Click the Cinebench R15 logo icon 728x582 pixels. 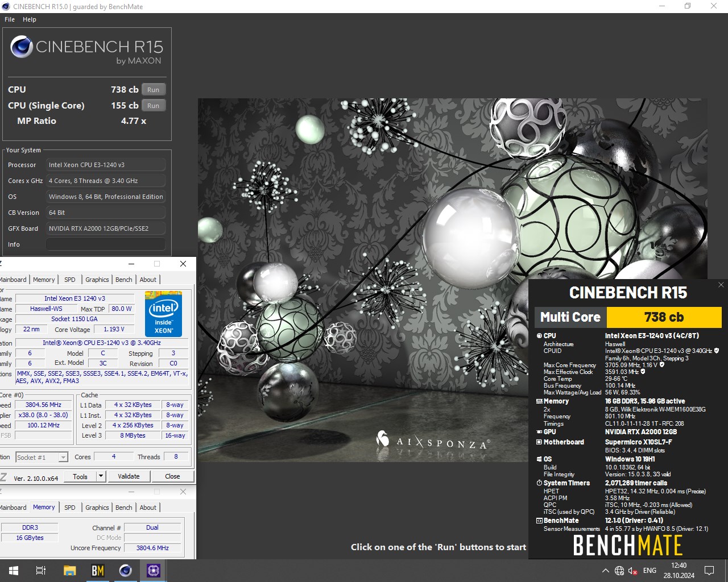21,47
